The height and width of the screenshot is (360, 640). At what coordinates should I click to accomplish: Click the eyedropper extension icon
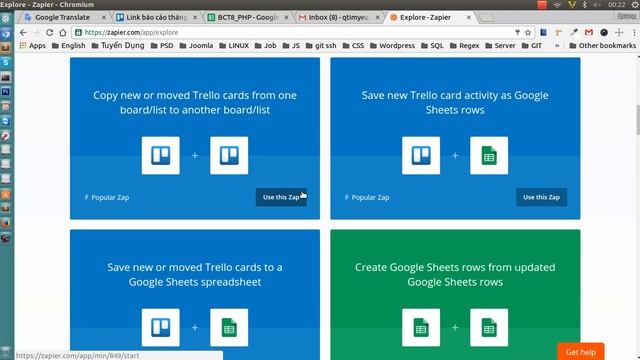tap(573, 32)
